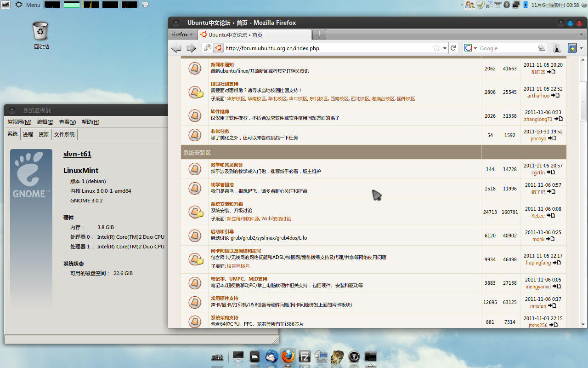Open the user link arthurhoo
588x368 pixels.
pos(538,96)
